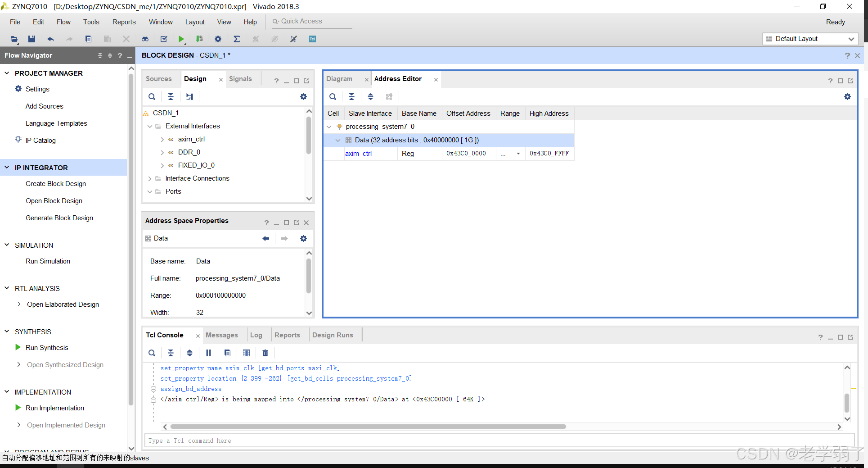Search in the Tcl Console
The height and width of the screenshot is (468, 868).
[152, 353]
